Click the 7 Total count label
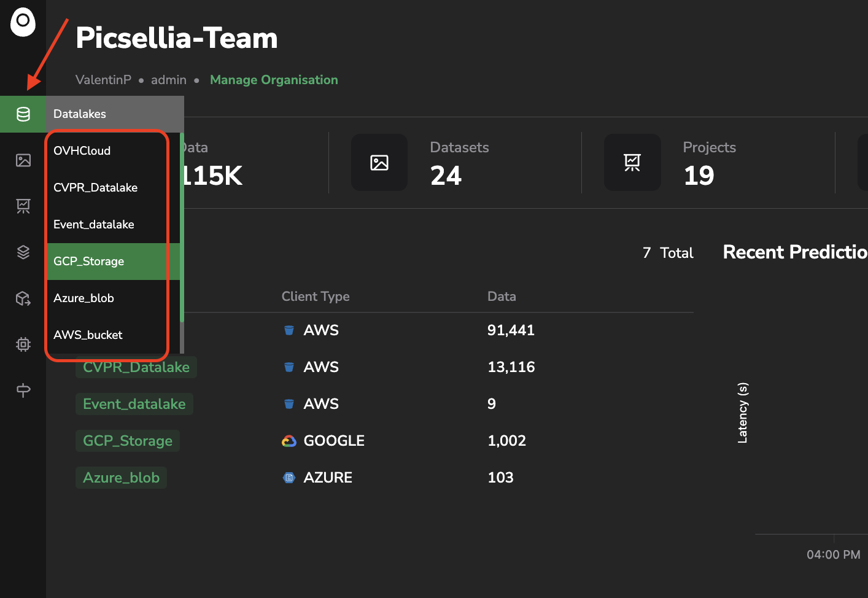This screenshot has height=598, width=868. [668, 253]
